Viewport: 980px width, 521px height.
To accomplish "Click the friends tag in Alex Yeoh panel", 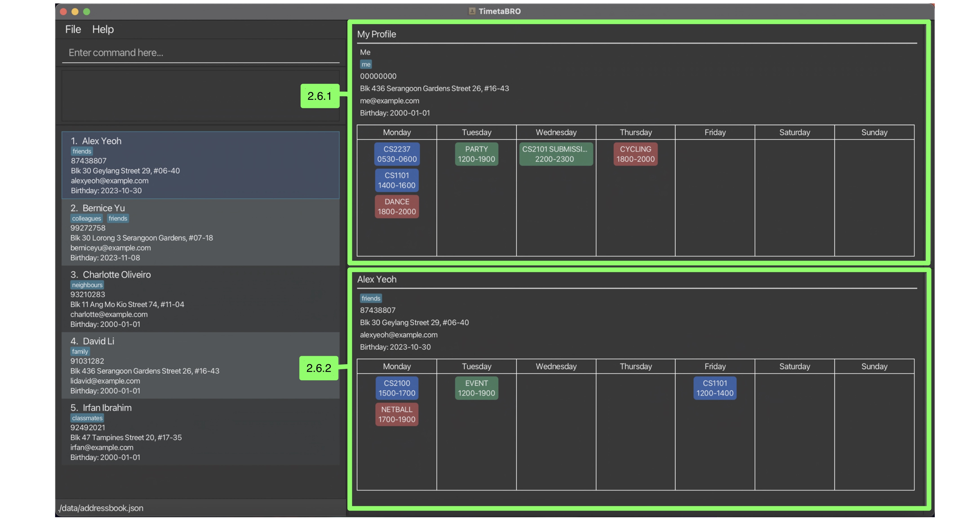I will (x=371, y=298).
